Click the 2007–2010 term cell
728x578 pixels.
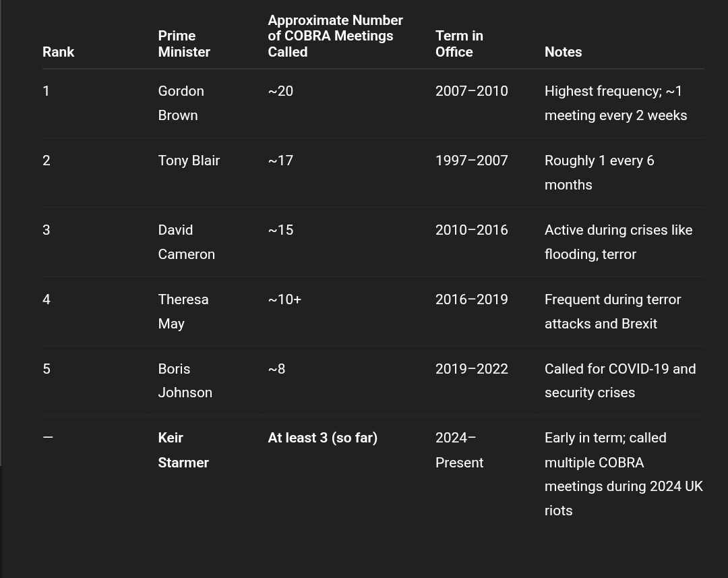click(x=472, y=91)
